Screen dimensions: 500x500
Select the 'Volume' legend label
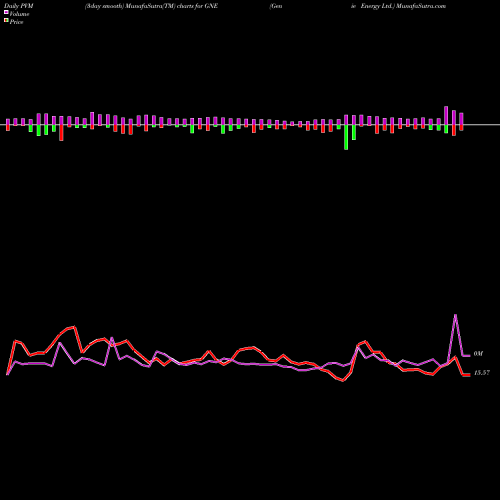(19, 14)
